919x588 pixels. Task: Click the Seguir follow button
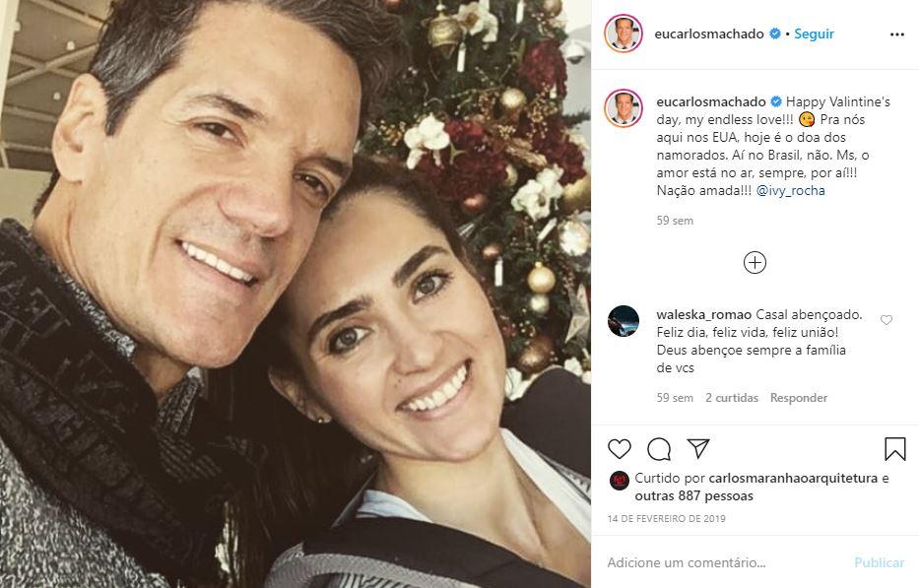(x=814, y=33)
